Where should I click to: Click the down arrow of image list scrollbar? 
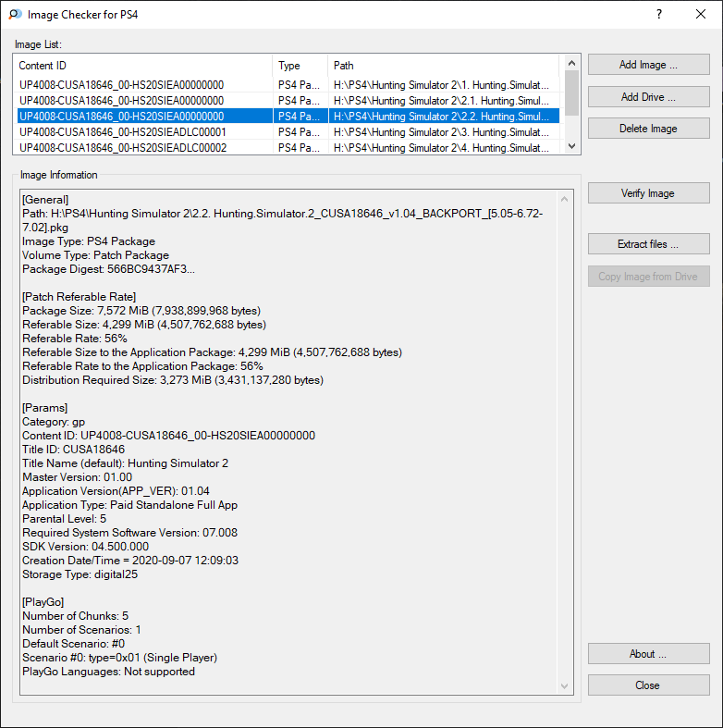571,146
